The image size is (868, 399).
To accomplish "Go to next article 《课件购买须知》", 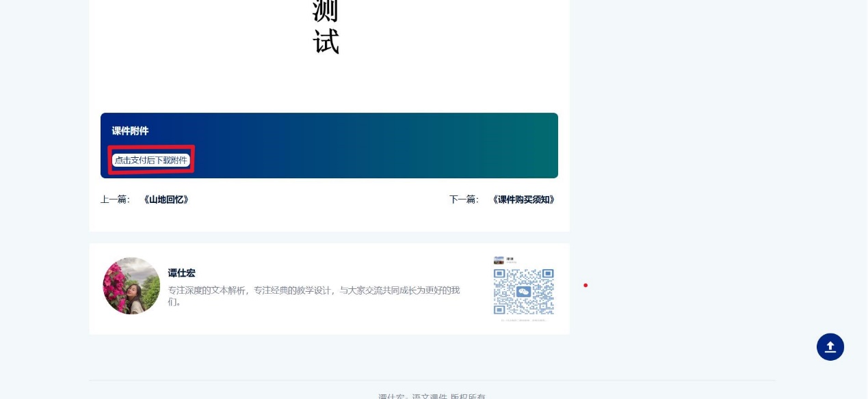I will click(523, 199).
